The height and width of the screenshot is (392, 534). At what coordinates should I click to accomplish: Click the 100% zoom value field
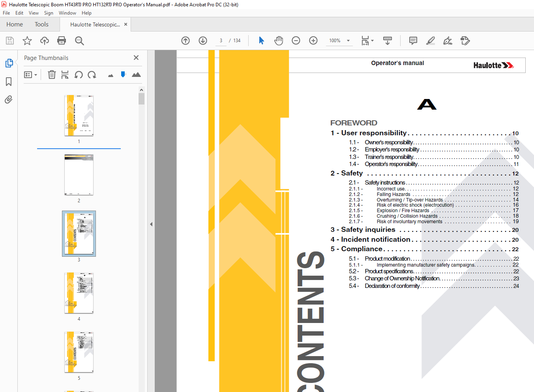pyautogui.click(x=335, y=41)
